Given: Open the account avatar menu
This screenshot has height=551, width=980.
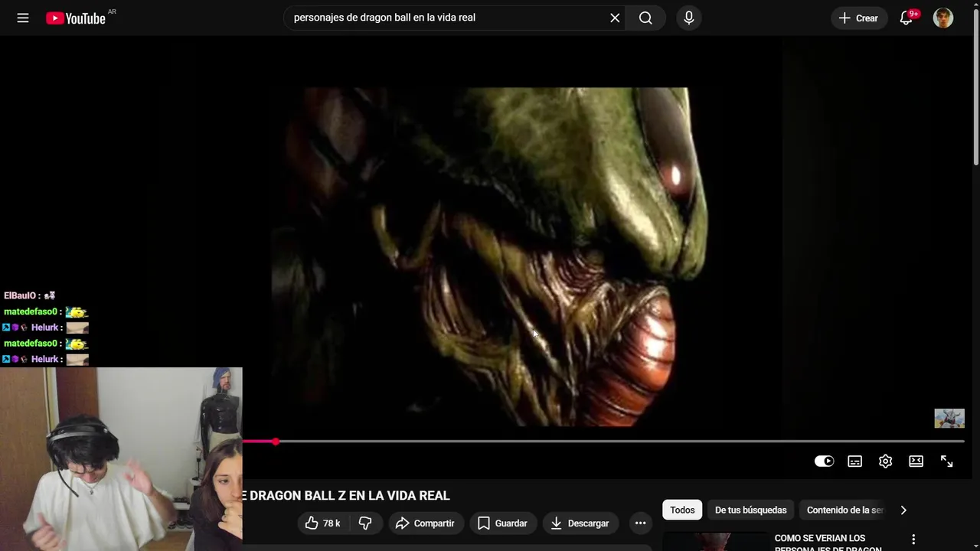Looking at the screenshot, I should coord(943,18).
